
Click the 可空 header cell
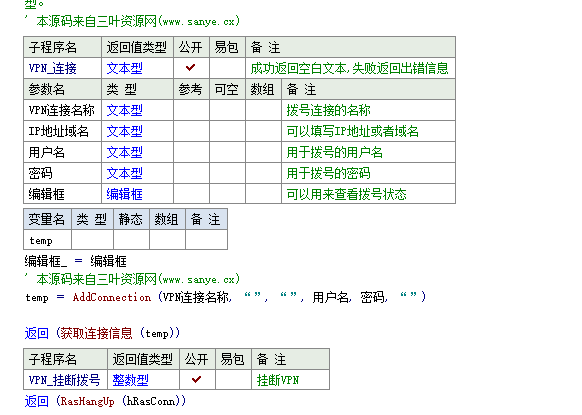coord(227,89)
